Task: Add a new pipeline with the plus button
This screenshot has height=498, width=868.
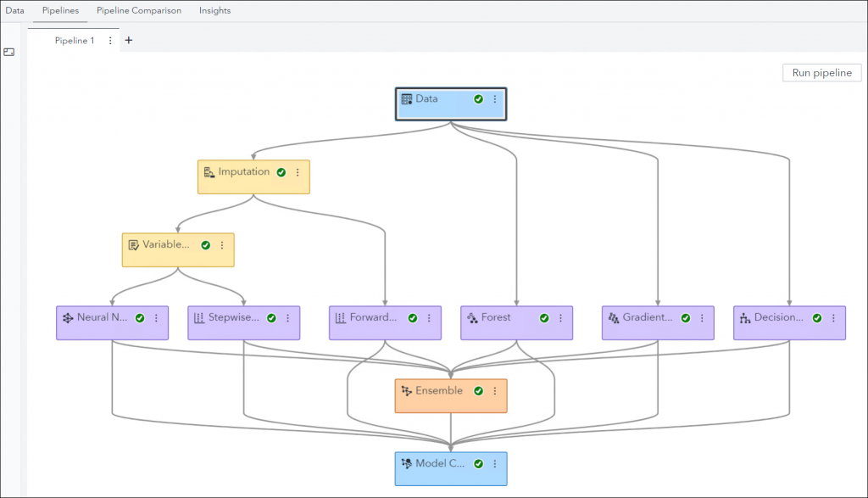Action: [x=128, y=40]
